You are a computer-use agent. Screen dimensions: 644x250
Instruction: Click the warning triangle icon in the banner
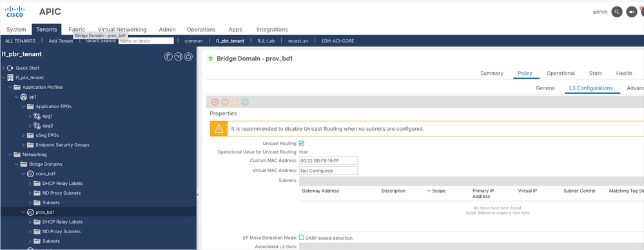[219, 129]
